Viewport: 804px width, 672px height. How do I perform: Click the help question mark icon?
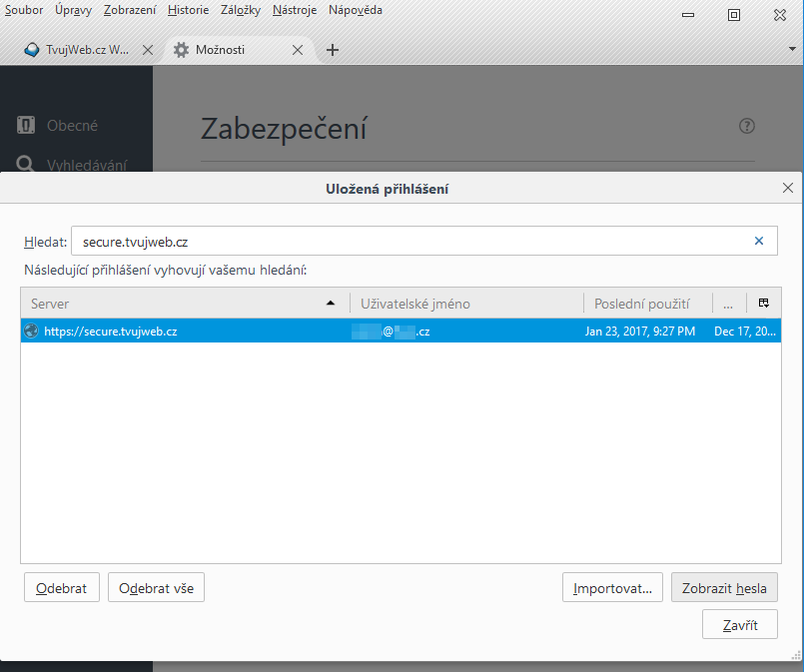click(x=746, y=126)
